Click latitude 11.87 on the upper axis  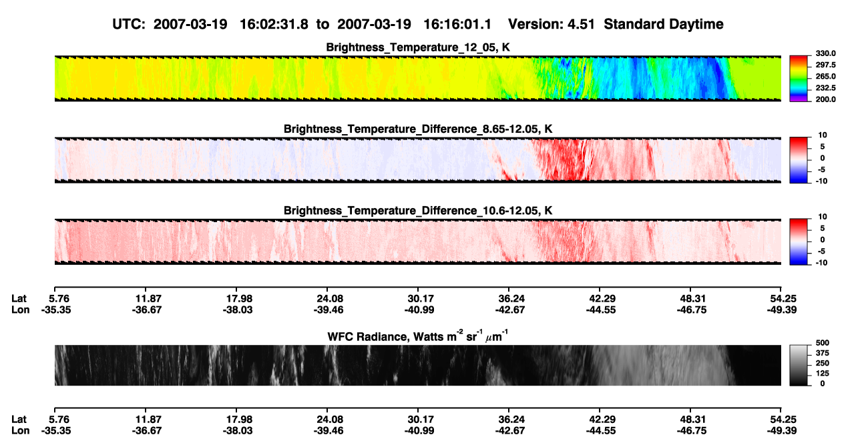click(x=145, y=298)
